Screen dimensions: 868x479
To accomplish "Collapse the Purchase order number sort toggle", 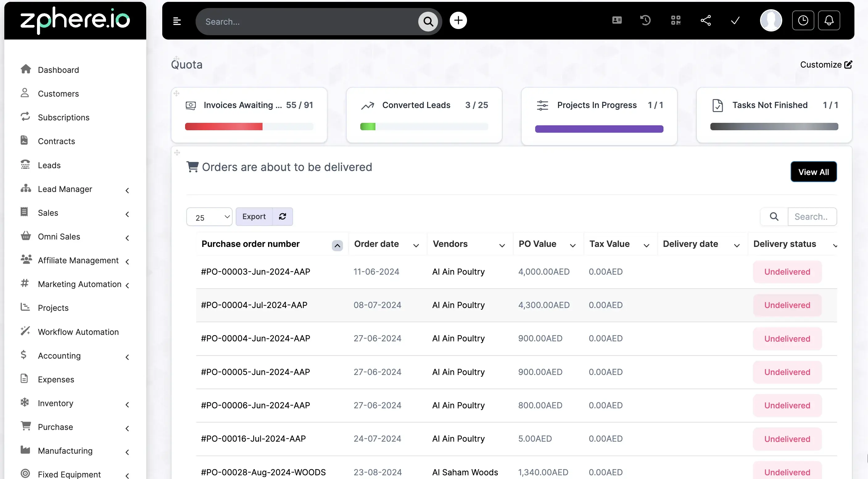I will coord(337,245).
